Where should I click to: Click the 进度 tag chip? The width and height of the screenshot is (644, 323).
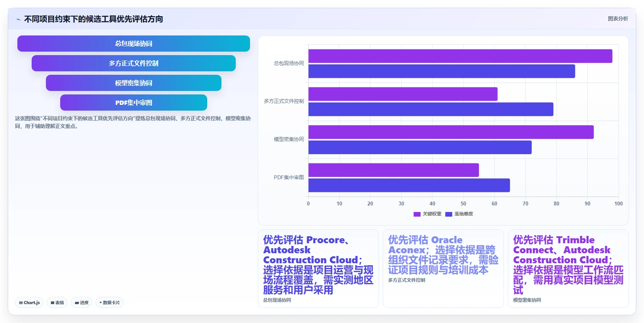coord(81,303)
